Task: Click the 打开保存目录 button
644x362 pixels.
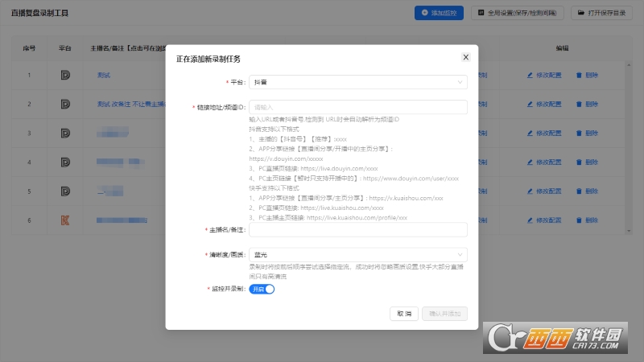Action: pyautogui.click(x=601, y=13)
